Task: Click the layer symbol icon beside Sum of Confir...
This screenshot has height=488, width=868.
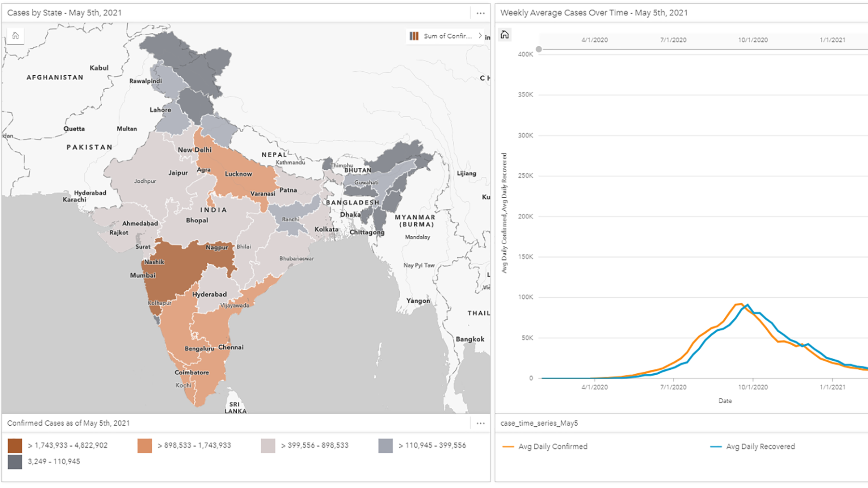Action: pos(414,36)
